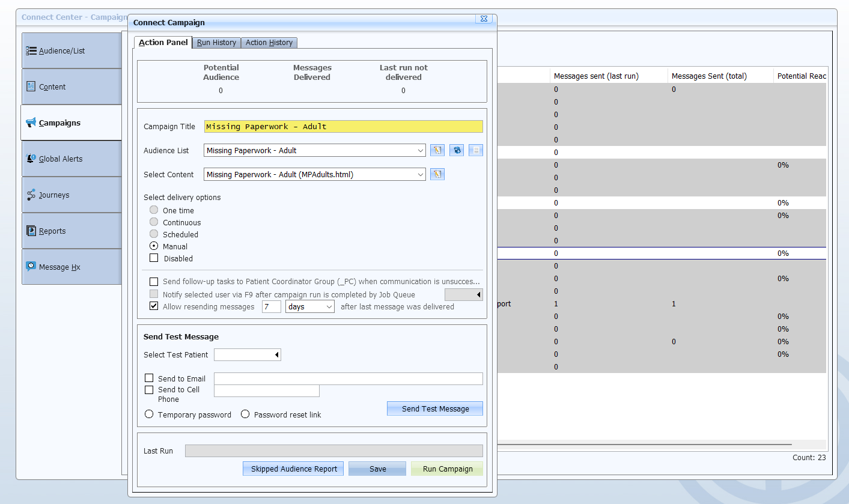
Task: Select the Continuous delivery option
Action: click(x=154, y=222)
